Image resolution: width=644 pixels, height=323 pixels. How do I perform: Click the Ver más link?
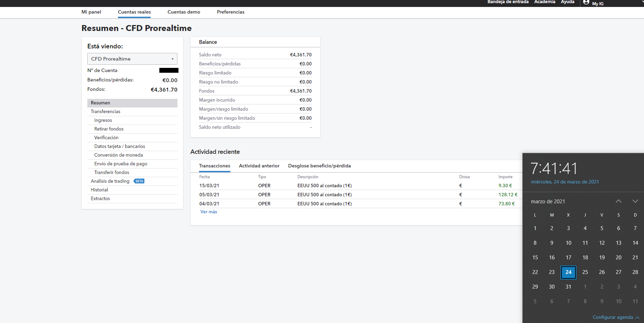coord(208,212)
